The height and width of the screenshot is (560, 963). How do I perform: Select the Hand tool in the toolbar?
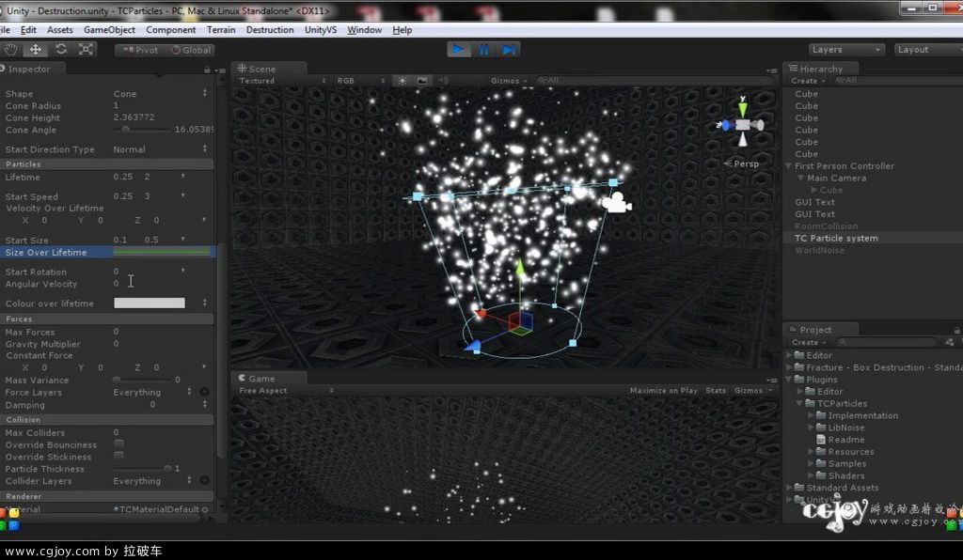11,50
